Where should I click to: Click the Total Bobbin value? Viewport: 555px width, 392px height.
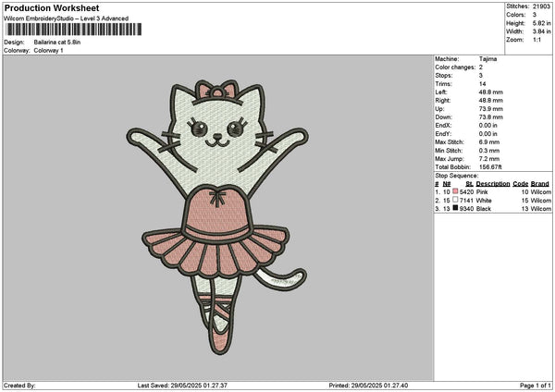tap(487, 165)
